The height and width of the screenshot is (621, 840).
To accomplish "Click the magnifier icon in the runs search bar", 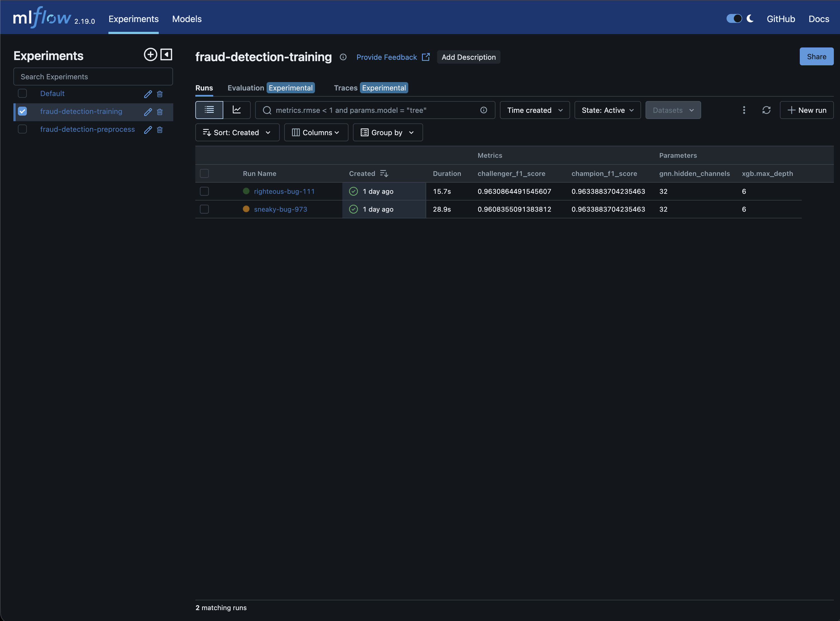I will pos(267,110).
